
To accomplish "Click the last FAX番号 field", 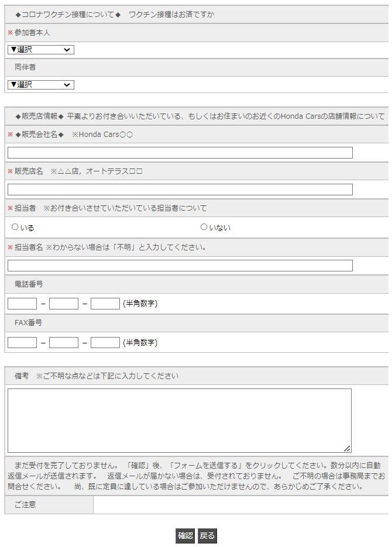I will (105, 342).
